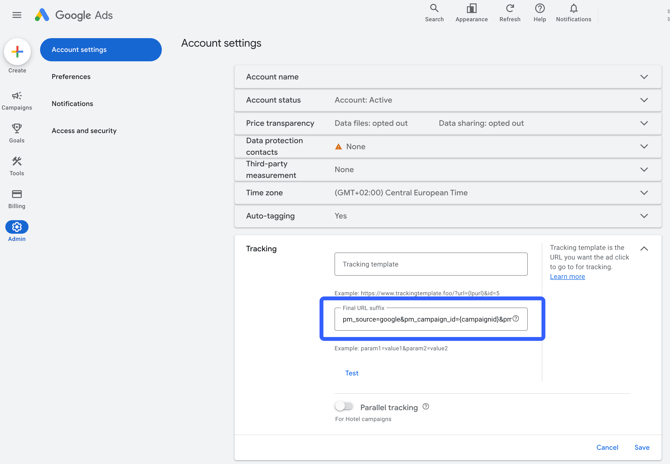Toggle the Parallel tracking switch

coord(344,406)
